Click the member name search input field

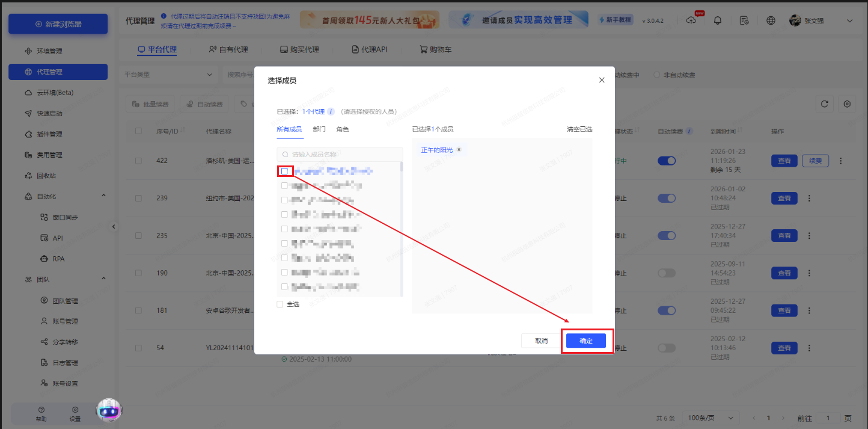coord(340,154)
